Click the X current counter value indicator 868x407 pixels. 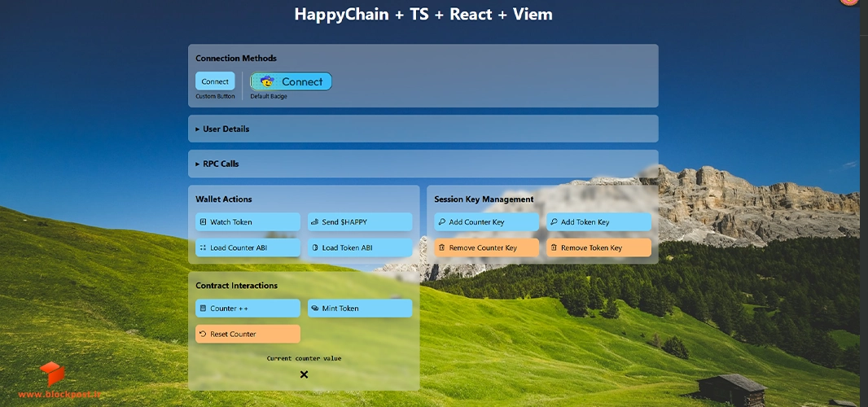point(304,375)
